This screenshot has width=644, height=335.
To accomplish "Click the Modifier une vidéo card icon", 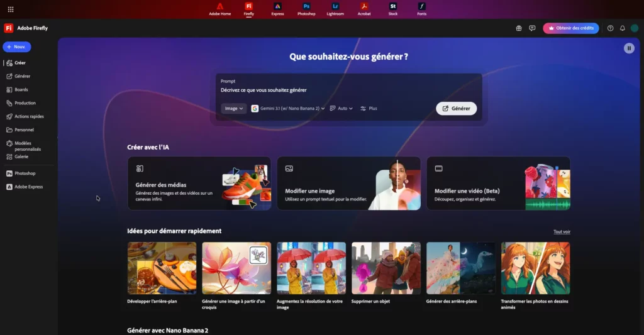I will pyautogui.click(x=438, y=168).
